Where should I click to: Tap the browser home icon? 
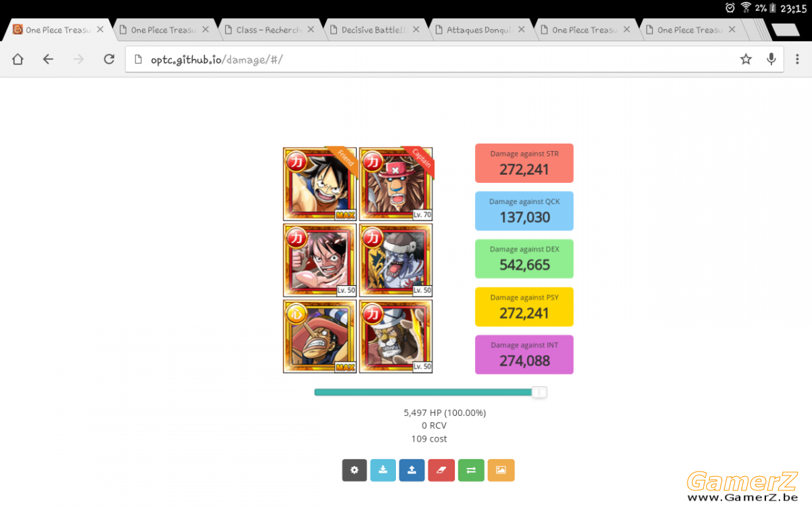coord(18,60)
